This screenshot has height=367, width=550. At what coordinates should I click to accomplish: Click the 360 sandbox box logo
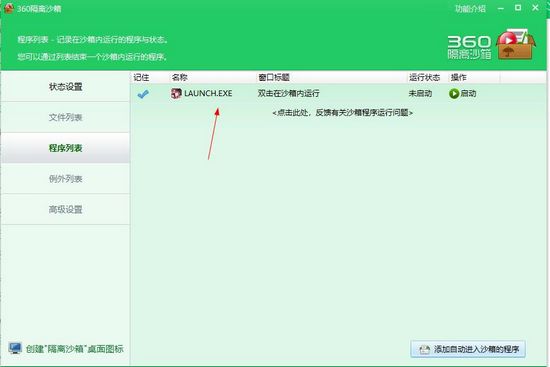pyautogui.click(x=515, y=46)
